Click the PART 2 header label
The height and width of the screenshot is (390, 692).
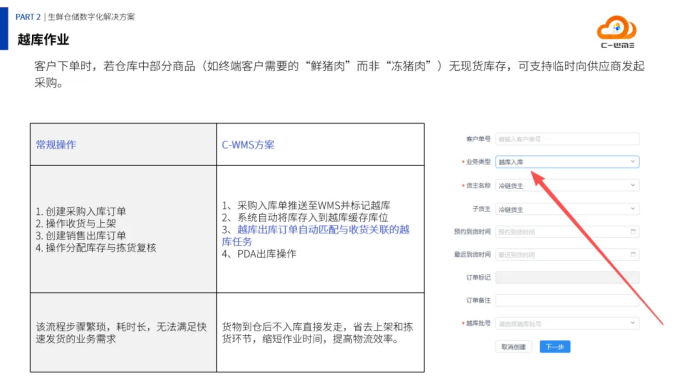[x=28, y=17]
